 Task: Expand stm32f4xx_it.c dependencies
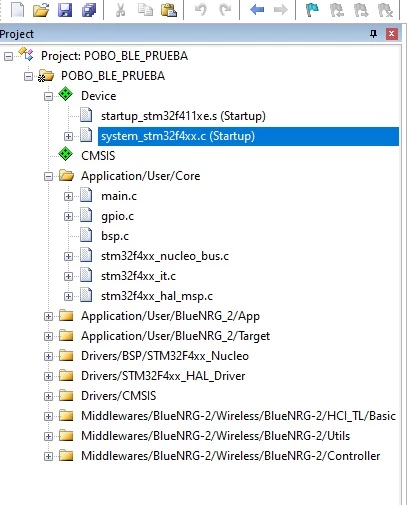tap(68, 276)
